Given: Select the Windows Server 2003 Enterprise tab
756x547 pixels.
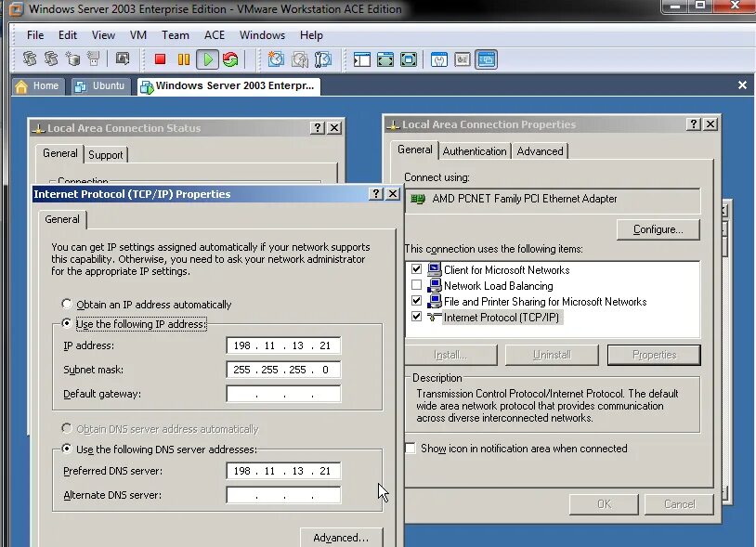Looking at the screenshot, I should [228, 86].
